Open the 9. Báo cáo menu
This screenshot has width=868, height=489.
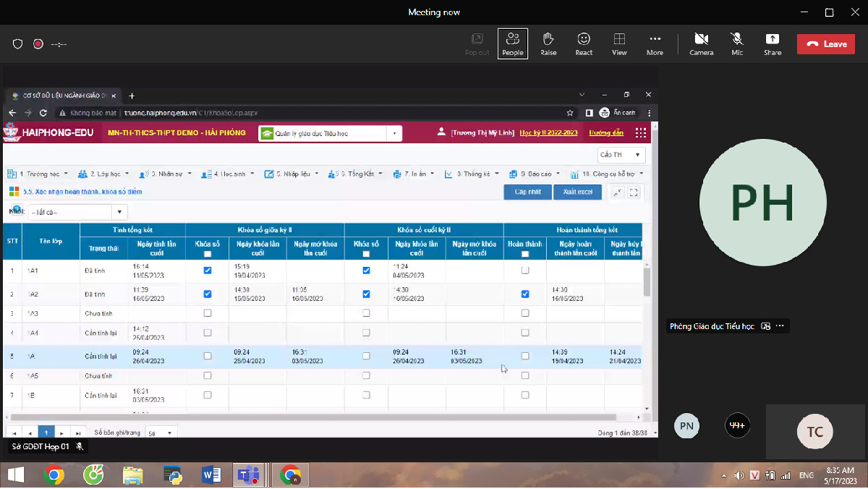point(534,174)
